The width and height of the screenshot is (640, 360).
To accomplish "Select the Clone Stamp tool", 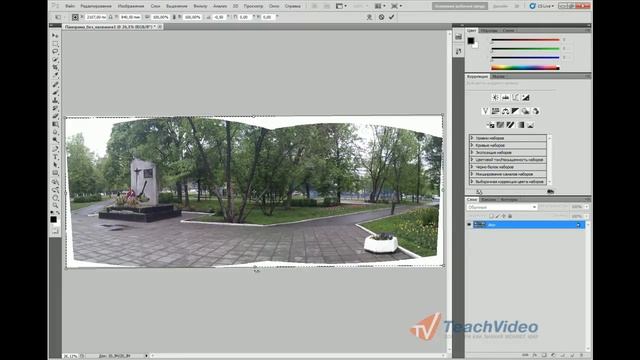I will click(55, 100).
